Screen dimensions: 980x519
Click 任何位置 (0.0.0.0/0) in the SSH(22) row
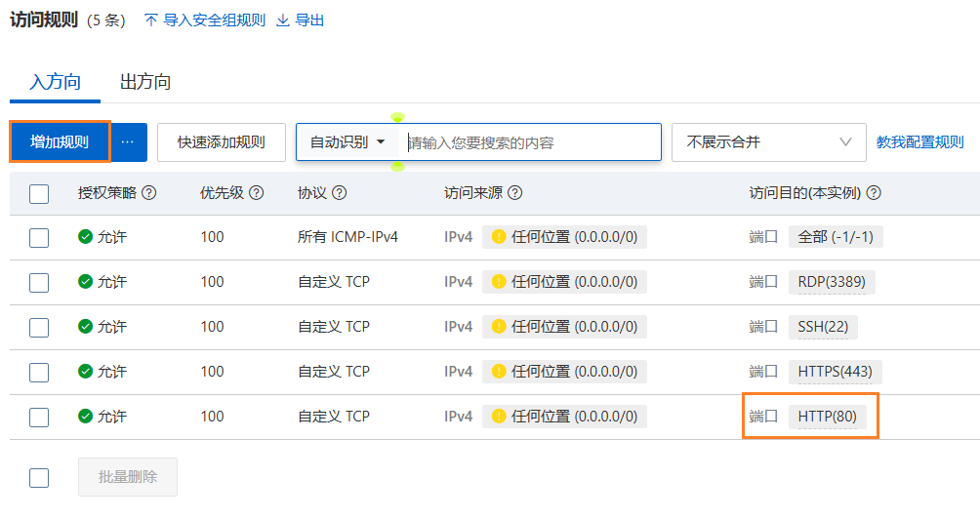(564, 327)
